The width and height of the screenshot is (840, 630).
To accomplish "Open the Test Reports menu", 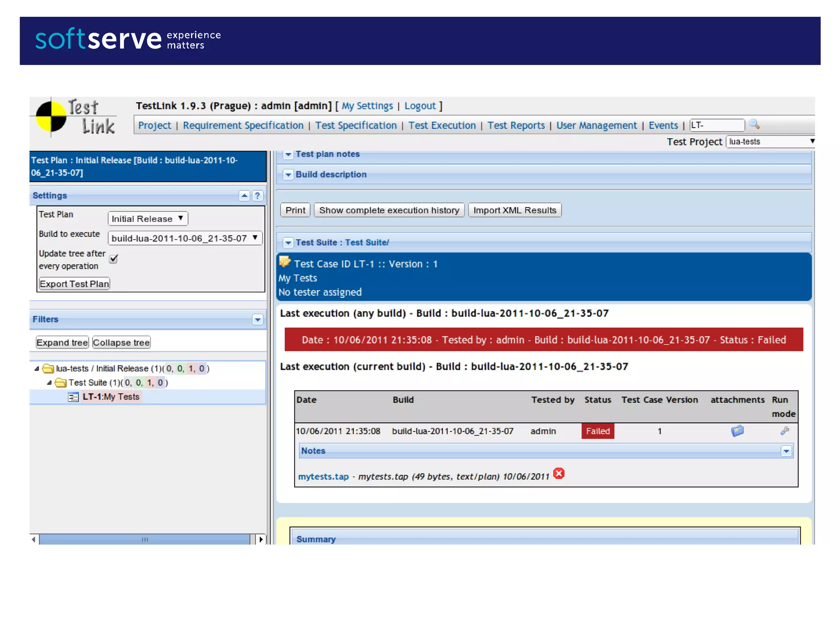I will point(516,126).
